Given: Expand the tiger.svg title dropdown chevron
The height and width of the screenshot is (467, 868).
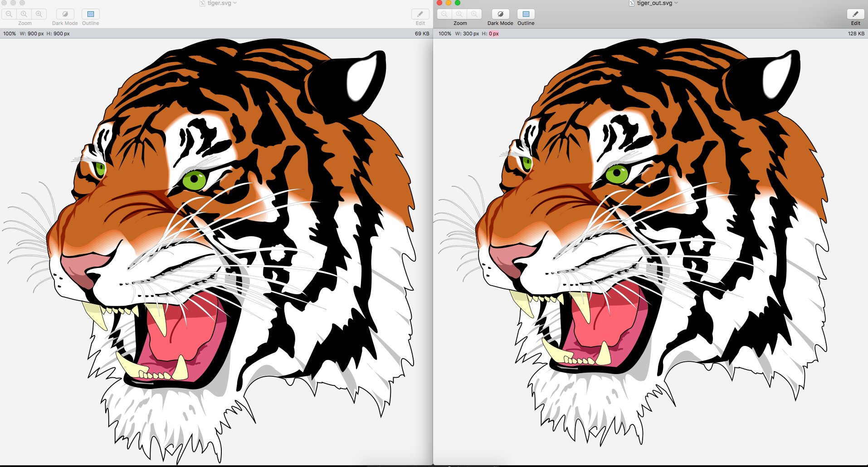Looking at the screenshot, I should click(235, 3).
